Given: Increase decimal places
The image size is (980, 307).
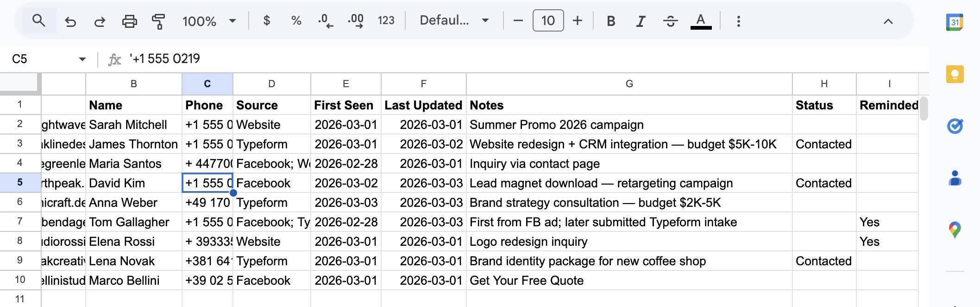Looking at the screenshot, I should 355,21.
